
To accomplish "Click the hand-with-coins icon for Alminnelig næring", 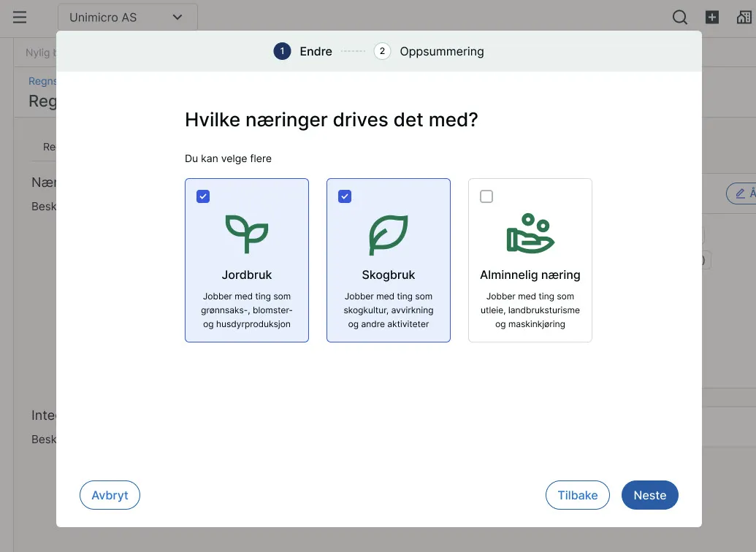I will click(x=530, y=232).
